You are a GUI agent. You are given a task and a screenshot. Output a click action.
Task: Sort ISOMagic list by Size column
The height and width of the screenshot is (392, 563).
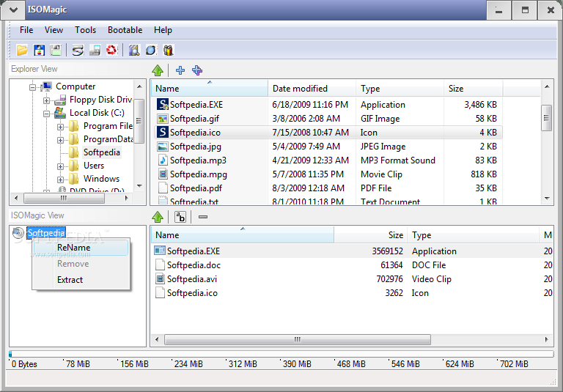coord(370,234)
